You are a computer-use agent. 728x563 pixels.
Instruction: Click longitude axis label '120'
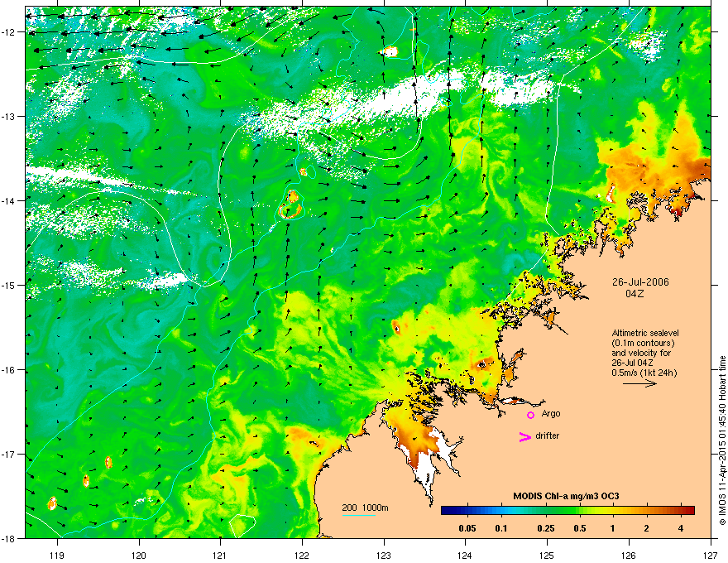point(139,555)
